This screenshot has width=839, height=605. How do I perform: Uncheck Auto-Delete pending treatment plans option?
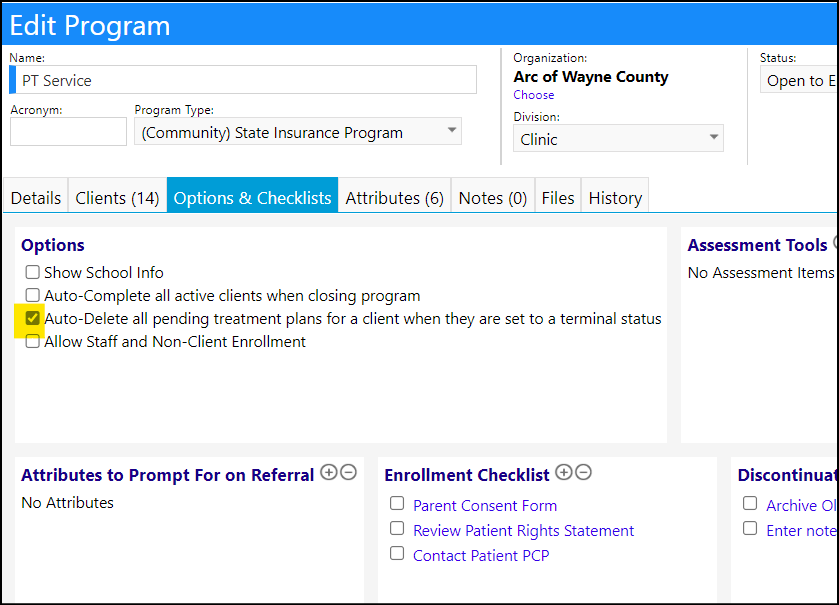pos(33,318)
